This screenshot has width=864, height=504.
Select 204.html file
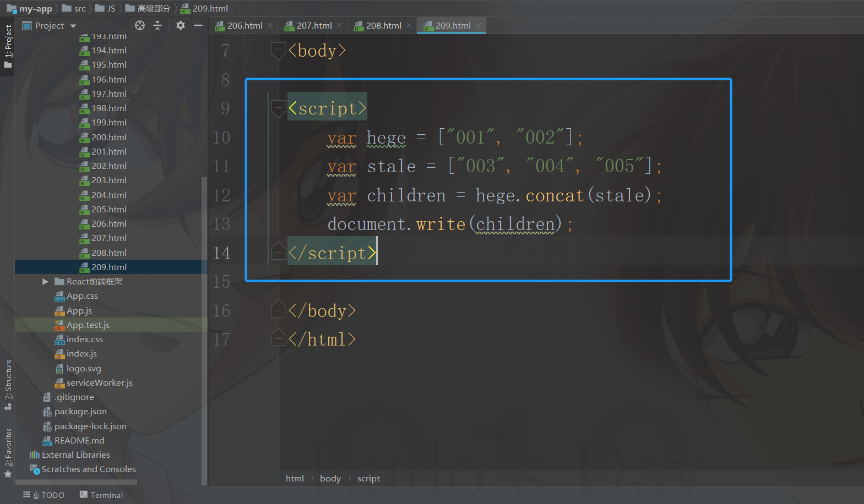pyautogui.click(x=103, y=195)
